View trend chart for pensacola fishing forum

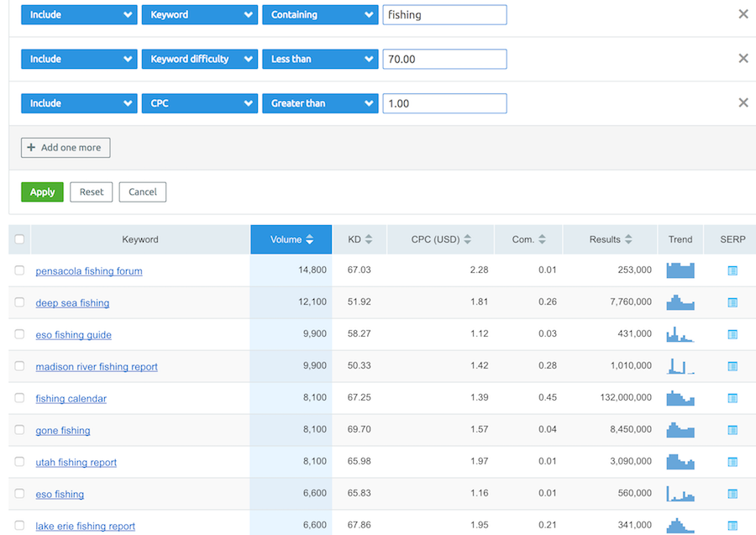click(x=680, y=270)
